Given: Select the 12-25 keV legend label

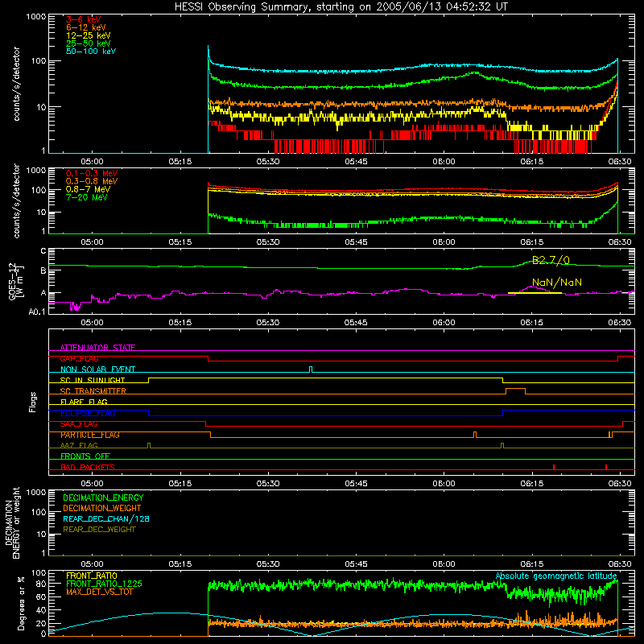Looking at the screenshot, I should (89, 35).
